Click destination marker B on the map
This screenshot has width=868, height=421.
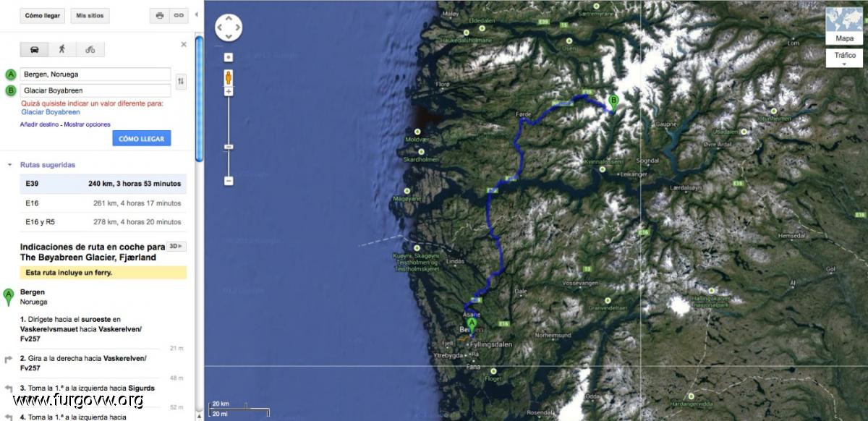tap(613, 103)
